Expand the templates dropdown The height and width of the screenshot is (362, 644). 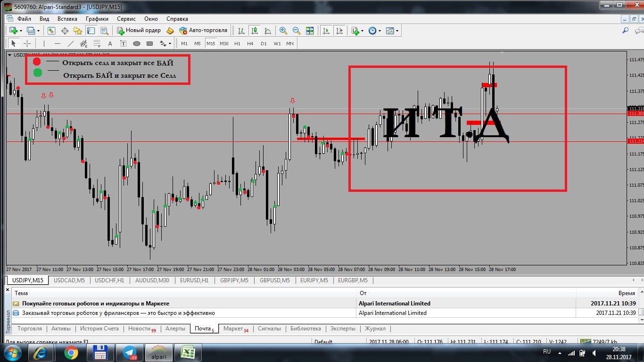(x=397, y=31)
